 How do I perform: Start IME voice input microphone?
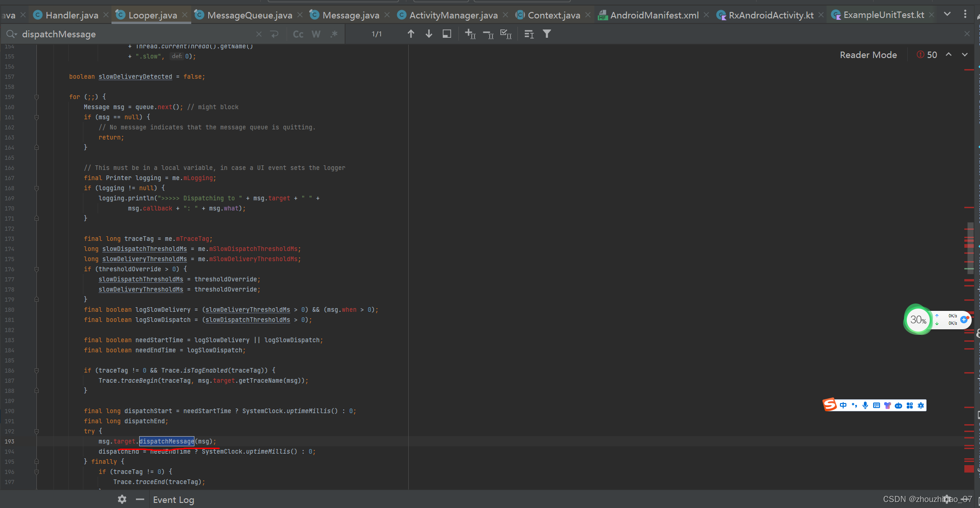tap(865, 405)
